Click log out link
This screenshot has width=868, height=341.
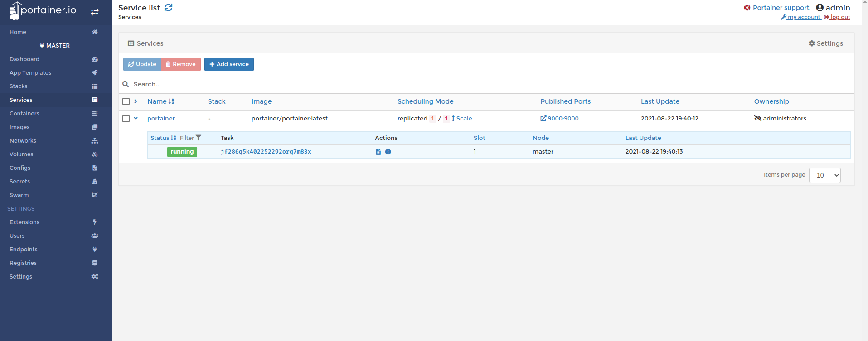click(x=837, y=17)
